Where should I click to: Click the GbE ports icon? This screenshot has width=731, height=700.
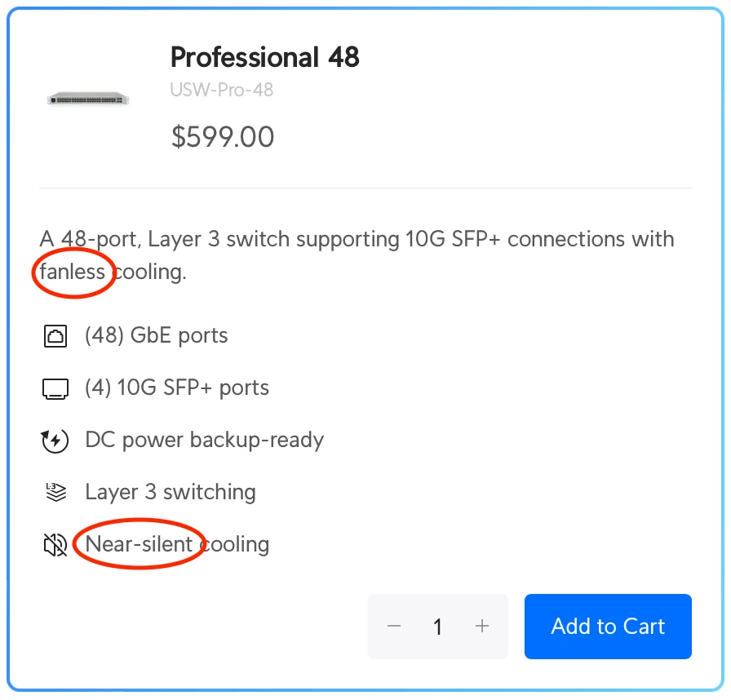(55, 335)
